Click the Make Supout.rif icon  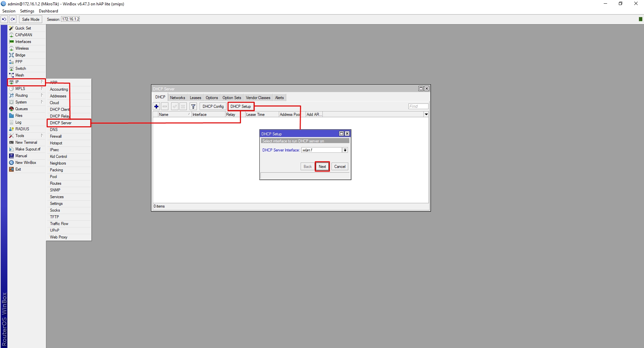(11, 149)
